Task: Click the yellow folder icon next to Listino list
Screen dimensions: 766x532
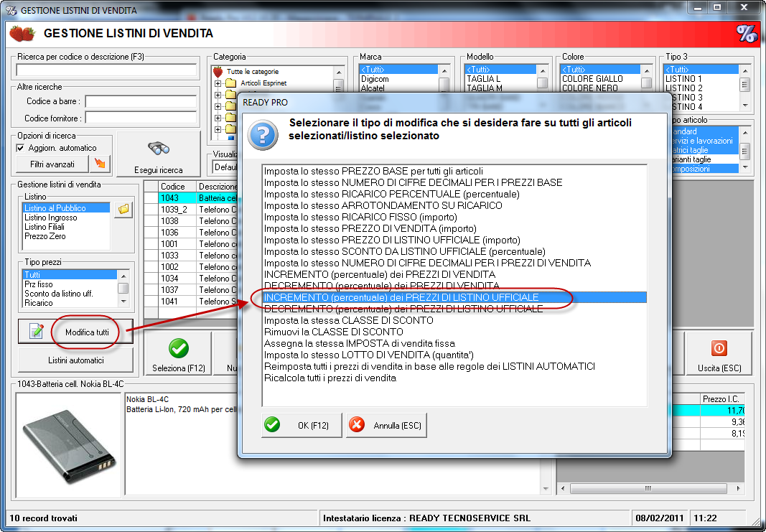Action: 123,210
